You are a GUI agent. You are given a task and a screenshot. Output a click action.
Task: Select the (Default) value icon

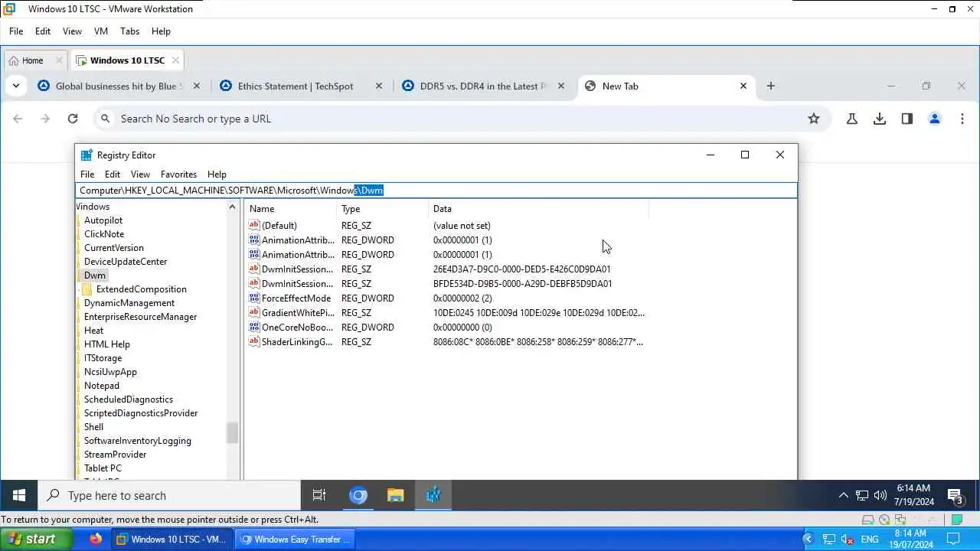click(254, 226)
